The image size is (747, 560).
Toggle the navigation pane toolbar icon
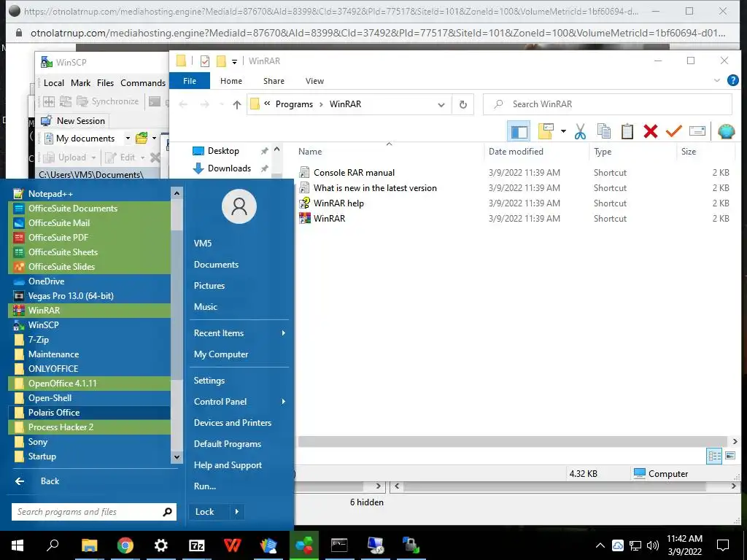pos(519,131)
